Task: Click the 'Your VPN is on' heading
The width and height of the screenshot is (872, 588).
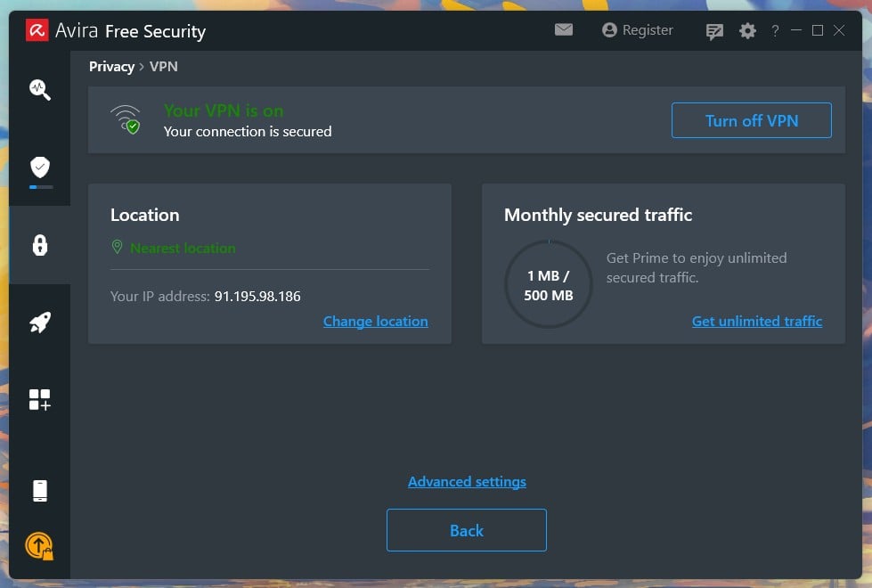Action: tap(224, 110)
